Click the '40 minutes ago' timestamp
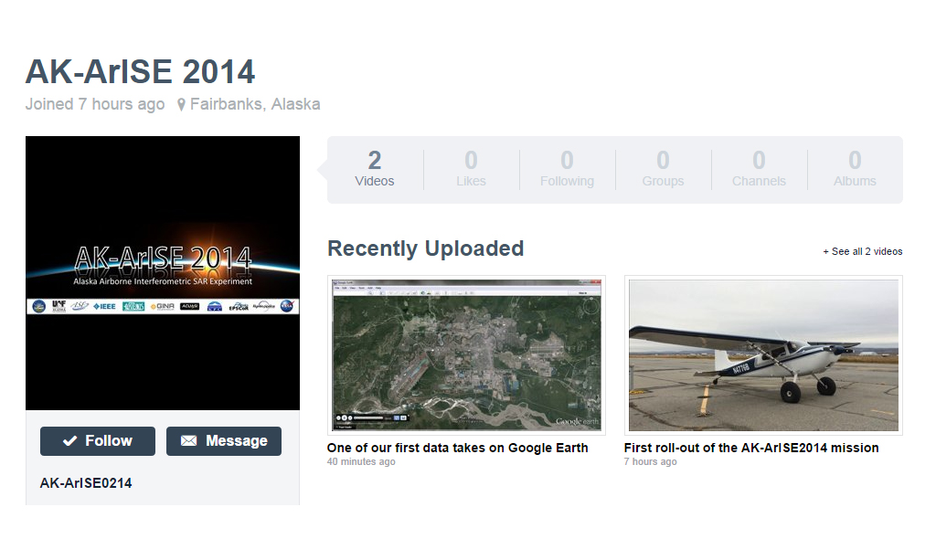Image resolution: width=936 pixels, height=560 pixels. click(361, 462)
